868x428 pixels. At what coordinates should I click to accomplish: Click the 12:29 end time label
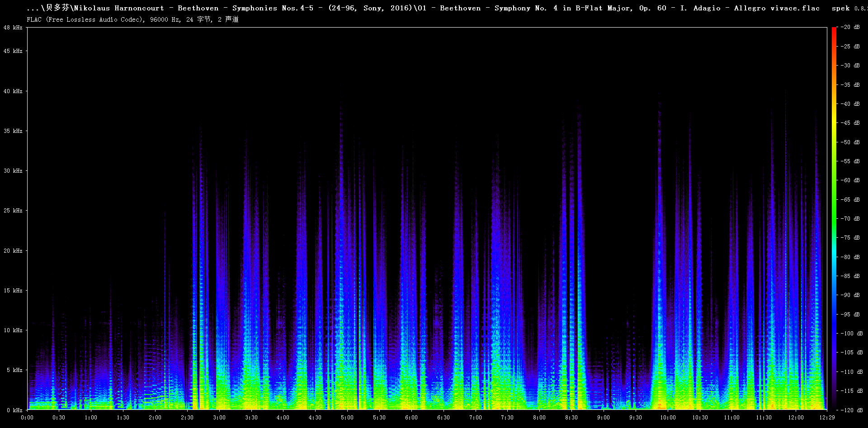click(x=827, y=418)
